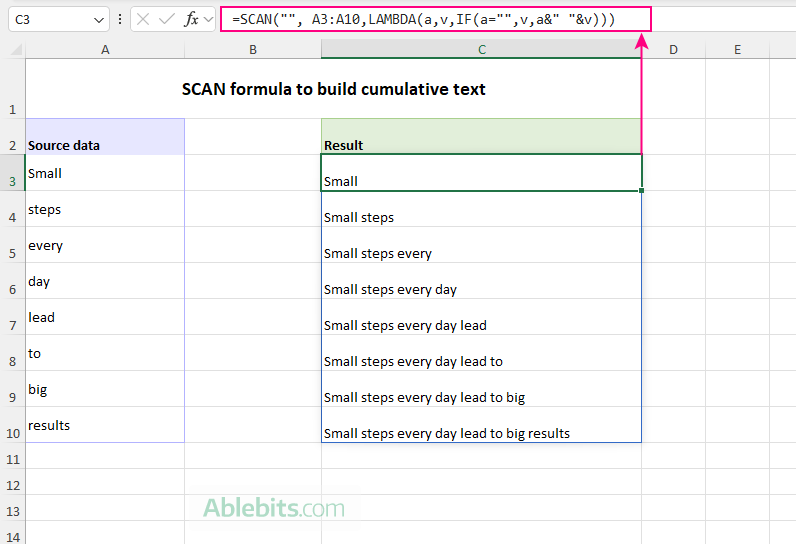Click the Select All corner triangle

15,49
